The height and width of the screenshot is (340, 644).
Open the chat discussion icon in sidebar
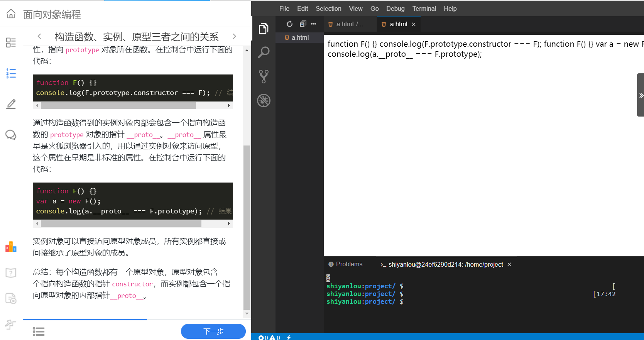(x=11, y=135)
